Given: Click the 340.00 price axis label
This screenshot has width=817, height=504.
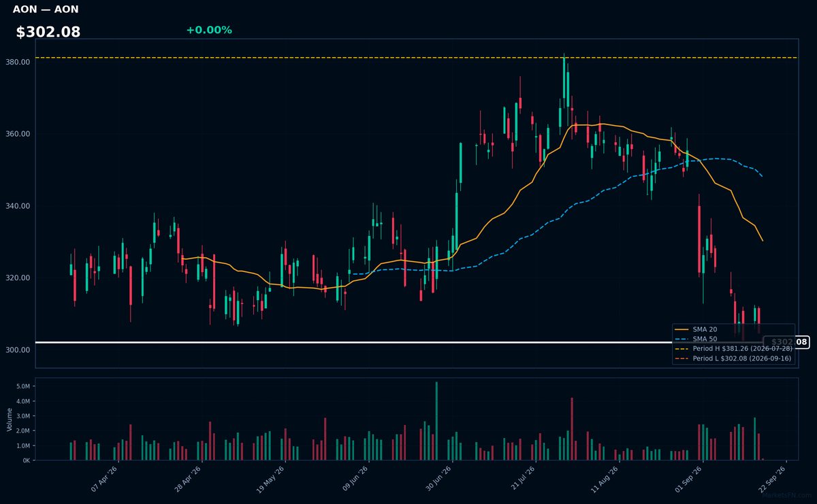Looking at the screenshot, I should pos(18,206).
